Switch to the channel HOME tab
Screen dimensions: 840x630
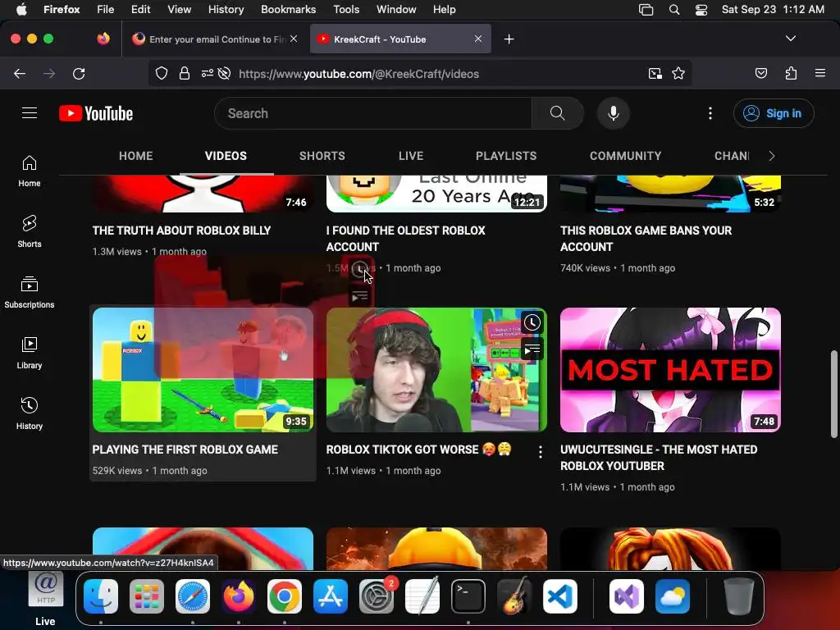tap(136, 156)
